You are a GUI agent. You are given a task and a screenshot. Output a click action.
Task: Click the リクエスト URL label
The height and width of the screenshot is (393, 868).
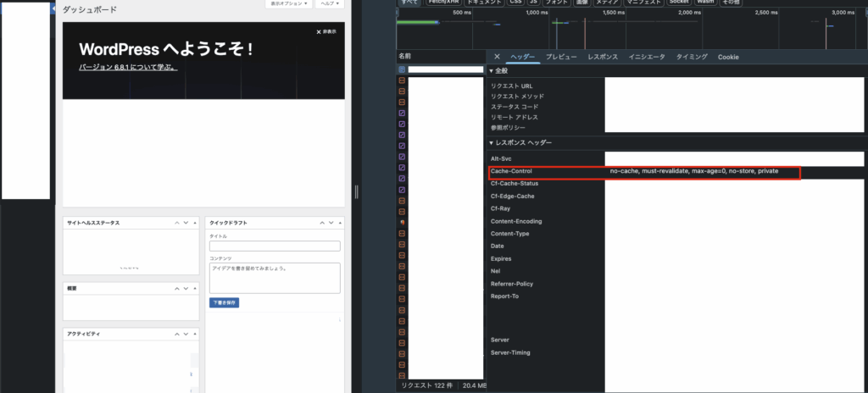click(512, 86)
